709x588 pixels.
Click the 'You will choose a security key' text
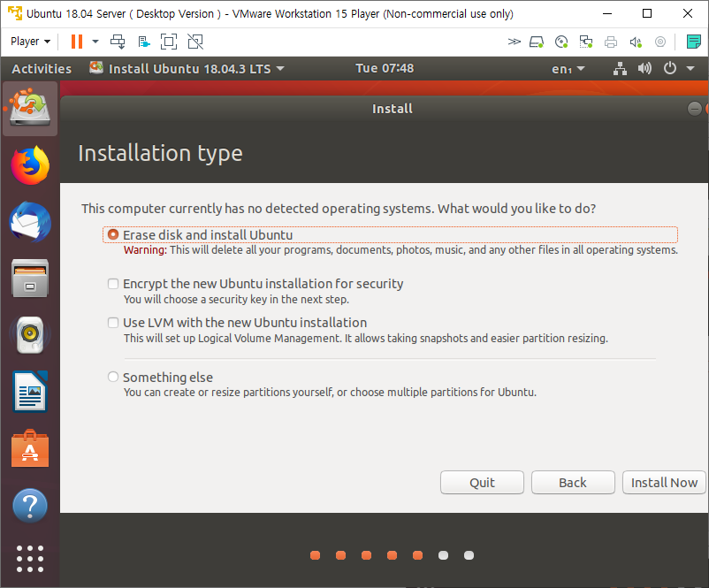click(x=237, y=300)
